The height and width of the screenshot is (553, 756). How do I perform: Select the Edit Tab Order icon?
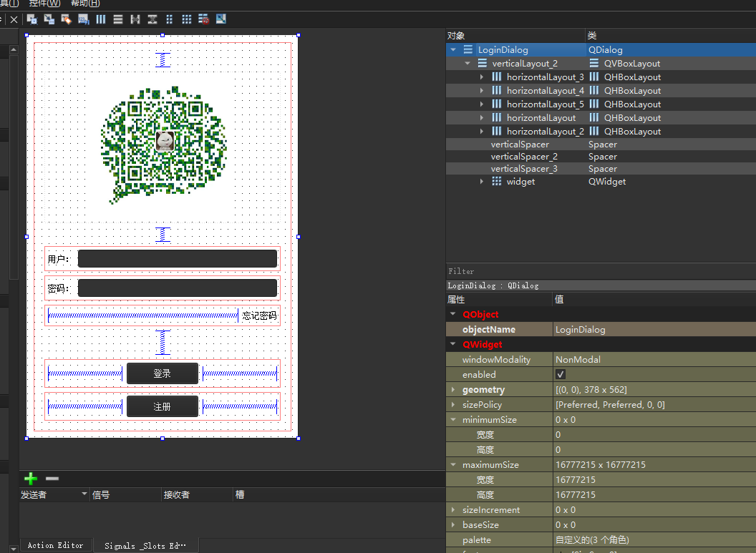click(84, 19)
